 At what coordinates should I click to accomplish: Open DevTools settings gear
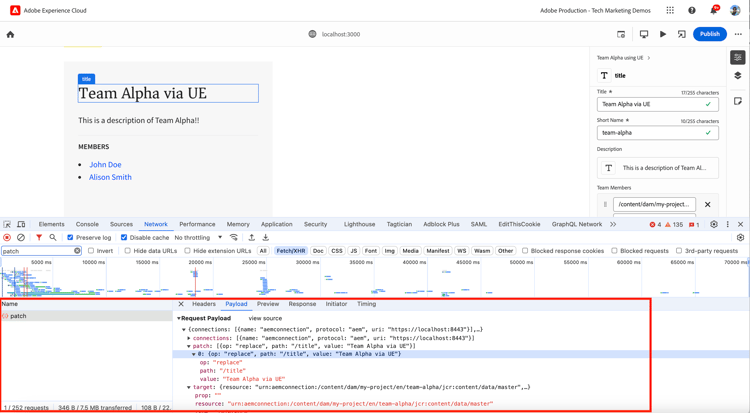[x=714, y=224]
